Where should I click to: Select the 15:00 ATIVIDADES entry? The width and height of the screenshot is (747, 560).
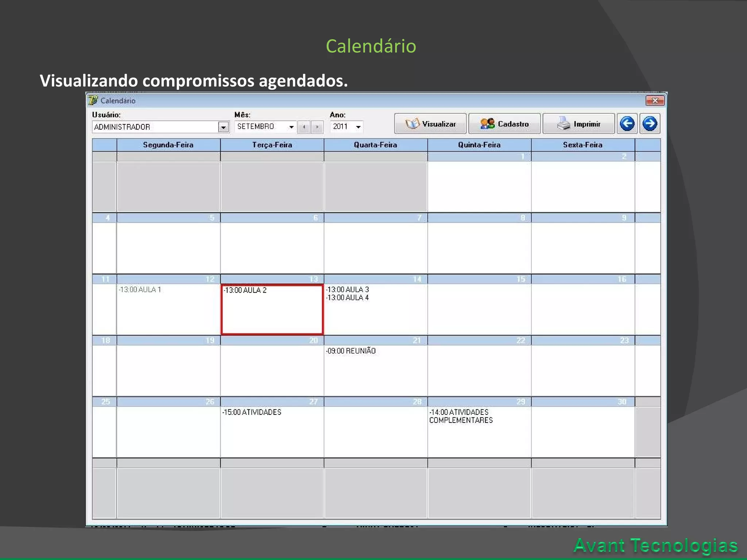click(x=252, y=412)
